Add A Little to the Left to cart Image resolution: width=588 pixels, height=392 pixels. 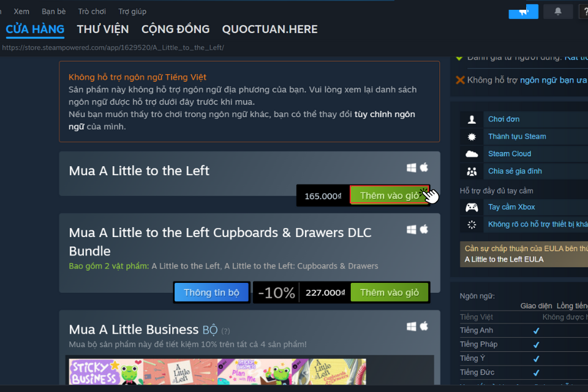pyautogui.click(x=390, y=195)
